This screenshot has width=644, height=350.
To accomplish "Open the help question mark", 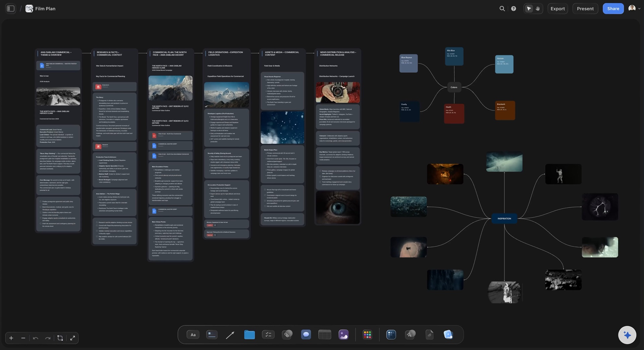I will pyautogui.click(x=514, y=9).
